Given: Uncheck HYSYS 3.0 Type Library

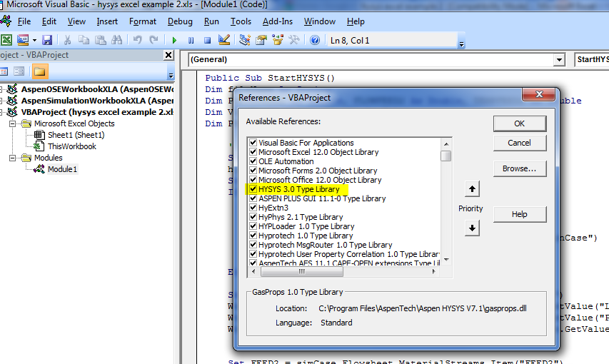Looking at the screenshot, I should click(x=253, y=189).
